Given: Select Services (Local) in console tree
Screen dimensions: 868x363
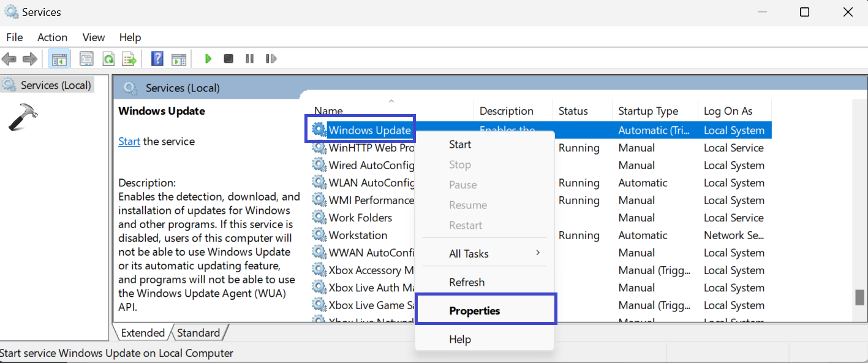Looking at the screenshot, I should (x=55, y=85).
